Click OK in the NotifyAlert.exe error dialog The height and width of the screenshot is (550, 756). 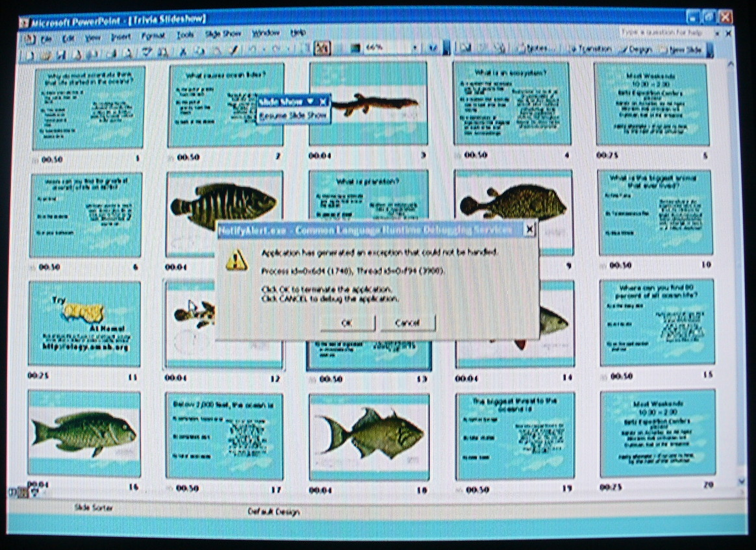point(347,323)
